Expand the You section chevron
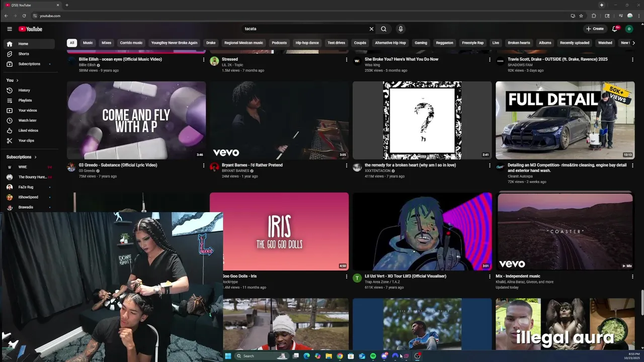The width and height of the screenshot is (644, 362). point(17,80)
